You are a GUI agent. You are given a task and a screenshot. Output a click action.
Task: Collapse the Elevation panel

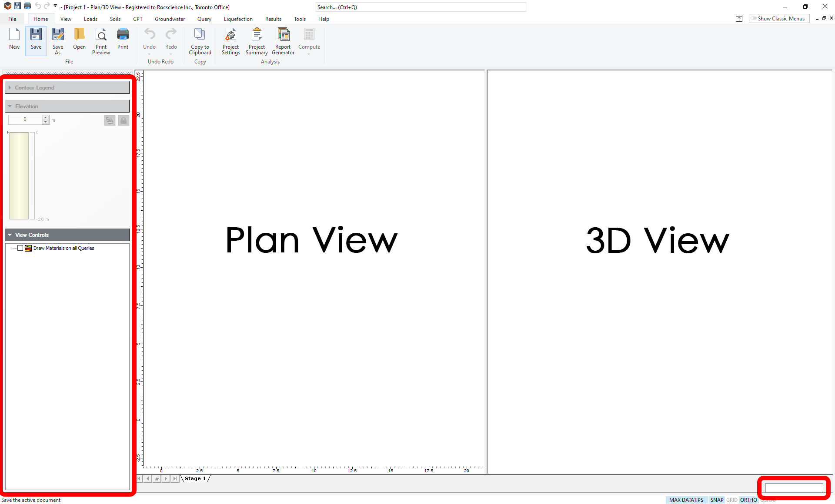[10, 106]
